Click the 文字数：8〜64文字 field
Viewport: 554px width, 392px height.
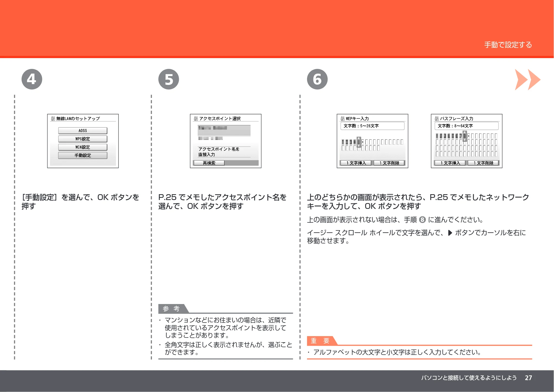(x=467, y=126)
